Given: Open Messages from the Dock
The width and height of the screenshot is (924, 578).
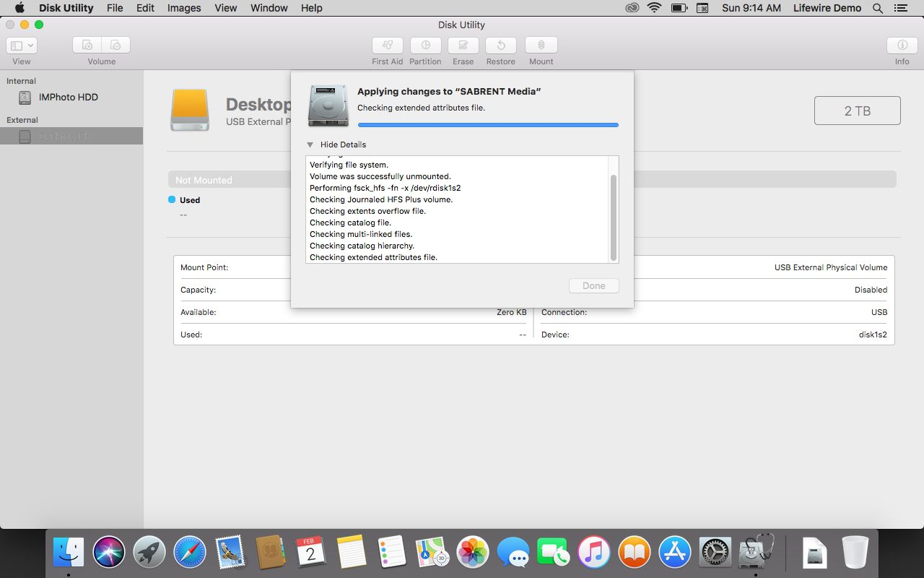Looking at the screenshot, I should coord(513,553).
